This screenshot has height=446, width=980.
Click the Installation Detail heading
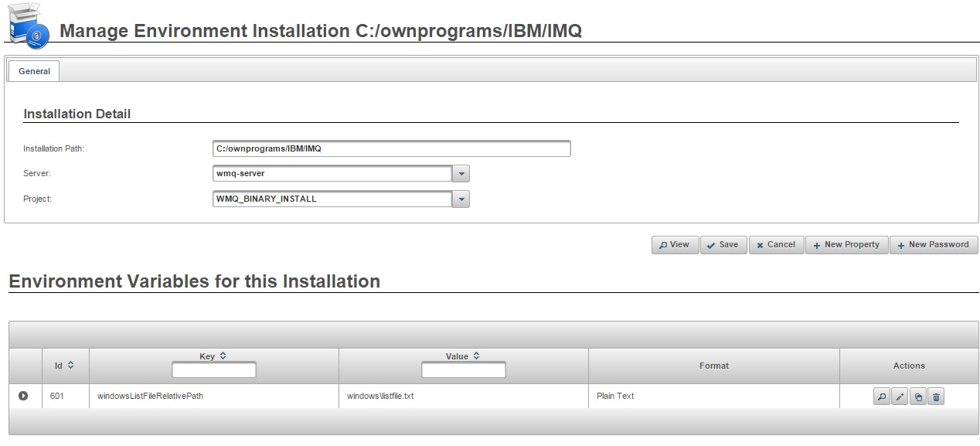coord(77,114)
